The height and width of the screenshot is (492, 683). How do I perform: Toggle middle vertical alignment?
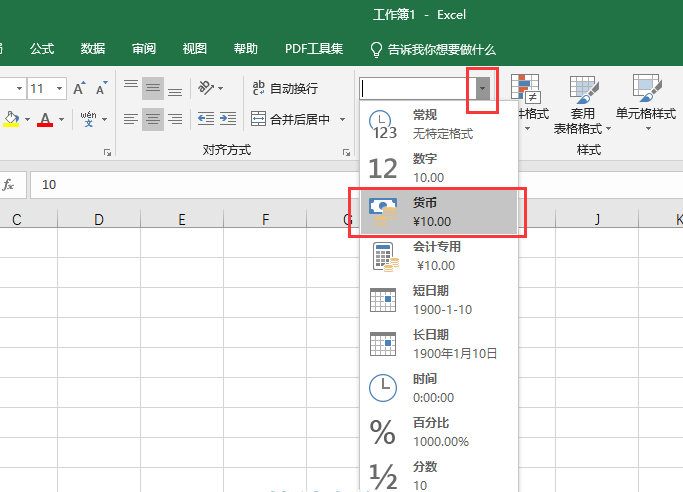point(153,88)
